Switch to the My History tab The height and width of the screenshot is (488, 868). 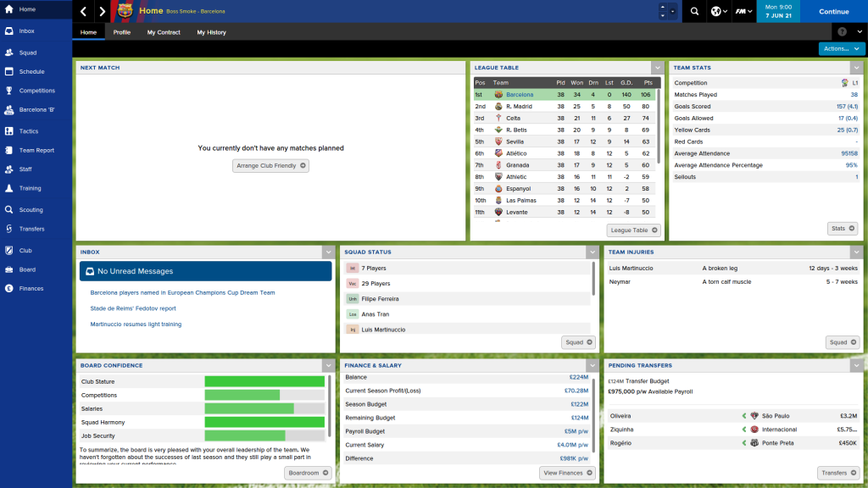coord(211,32)
